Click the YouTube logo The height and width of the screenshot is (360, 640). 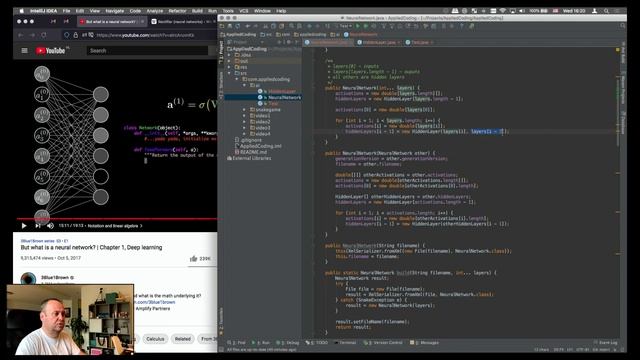tap(51, 51)
